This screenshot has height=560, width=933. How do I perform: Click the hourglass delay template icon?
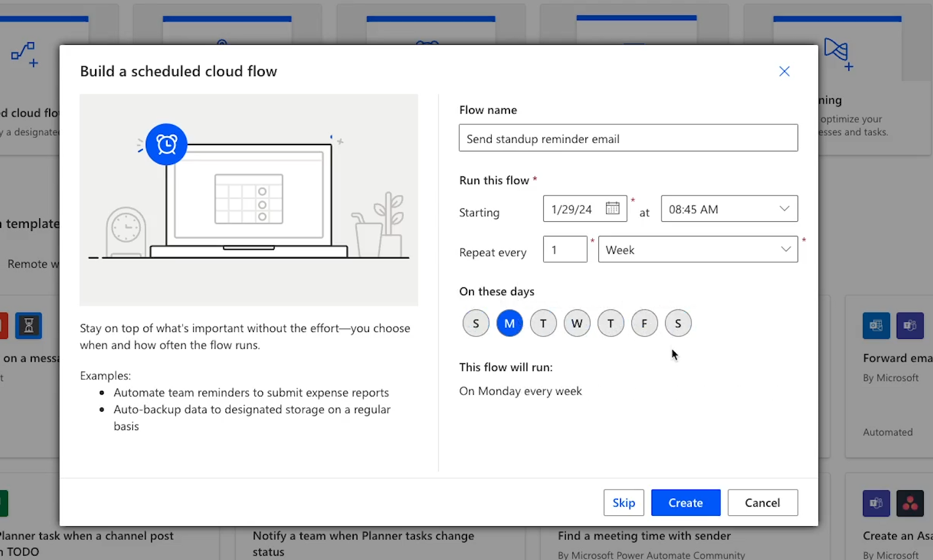pos(28,325)
